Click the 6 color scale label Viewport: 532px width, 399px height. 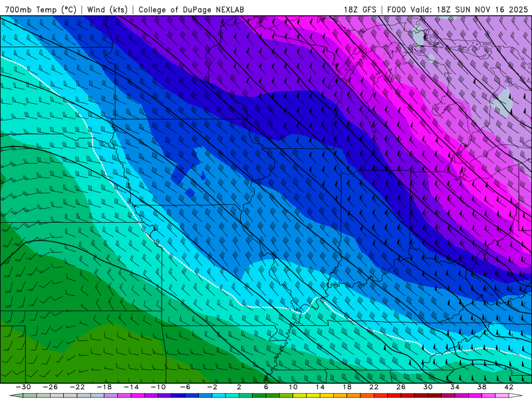coord(266,387)
